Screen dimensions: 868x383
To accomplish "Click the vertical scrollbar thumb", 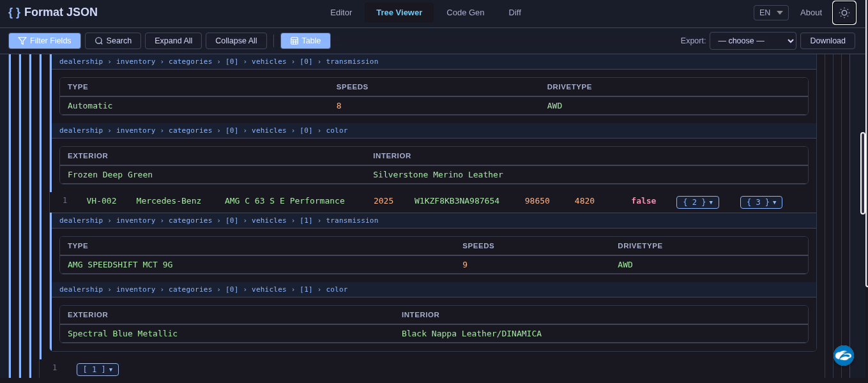I will coord(863,173).
